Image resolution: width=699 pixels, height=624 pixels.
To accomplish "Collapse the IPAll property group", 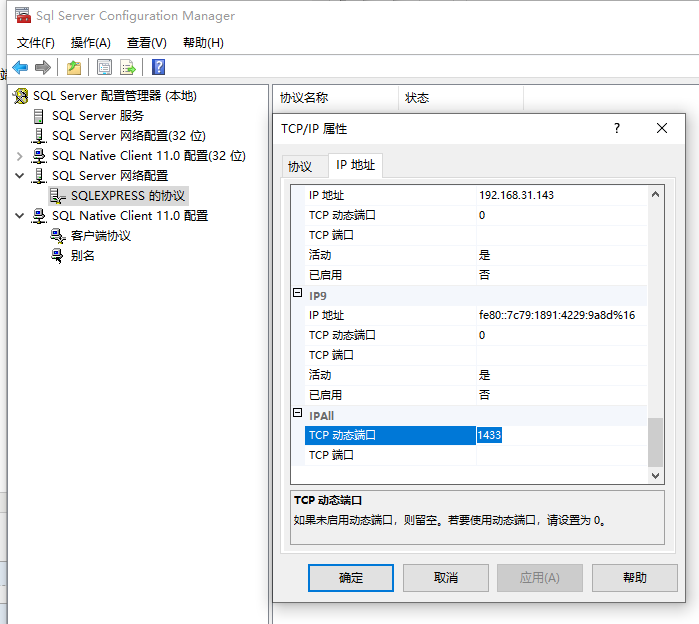I will pos(297,413).
